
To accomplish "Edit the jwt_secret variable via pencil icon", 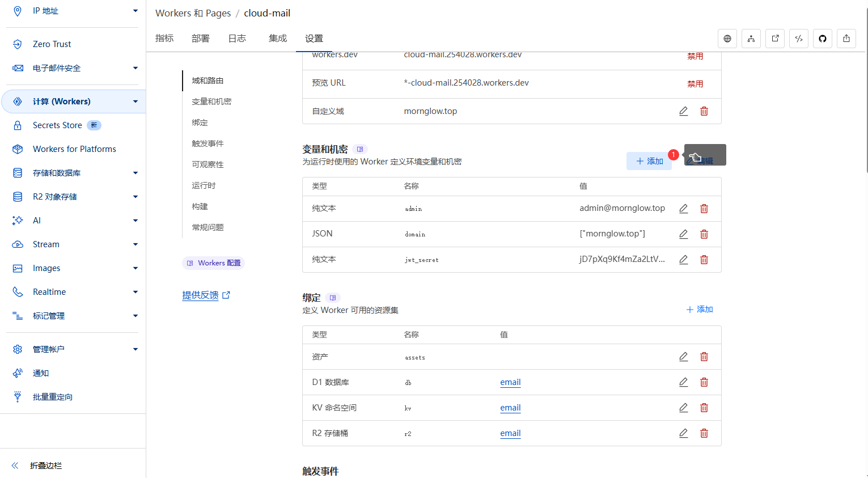I will point(683,260).
